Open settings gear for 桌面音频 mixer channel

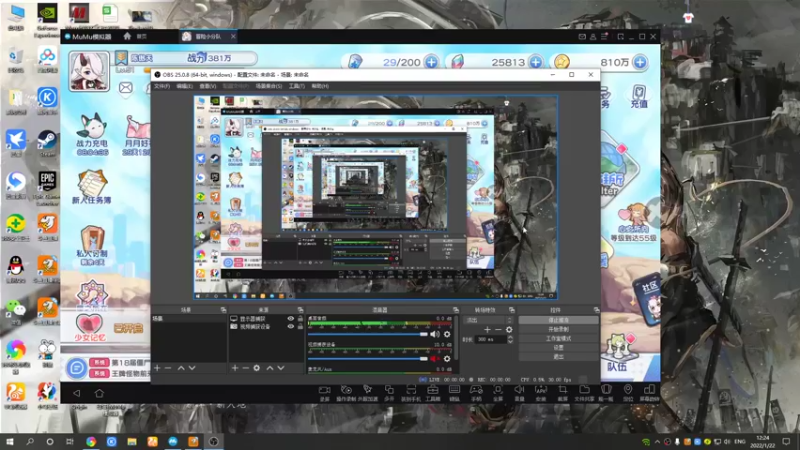pos(447,334)
